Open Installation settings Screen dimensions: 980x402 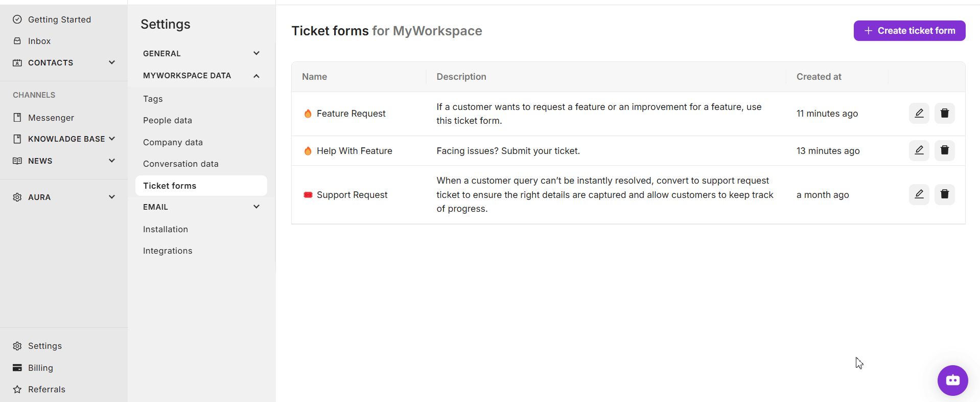pos(166,229)
